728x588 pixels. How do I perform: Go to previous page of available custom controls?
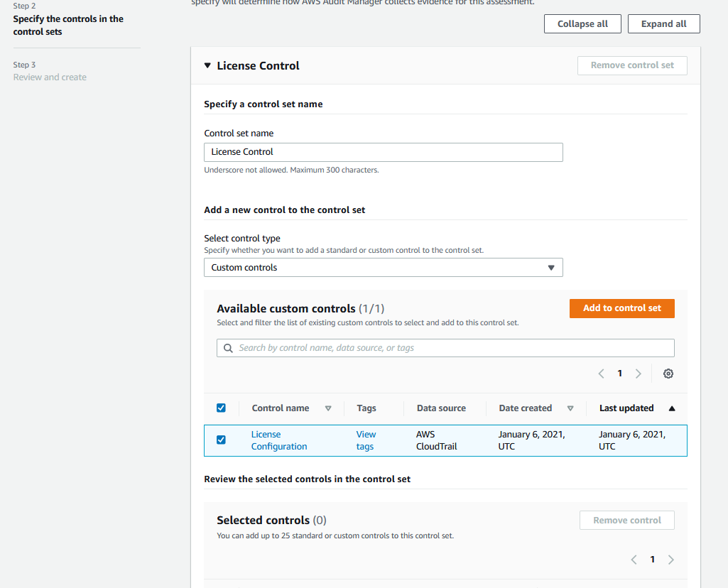602,374
